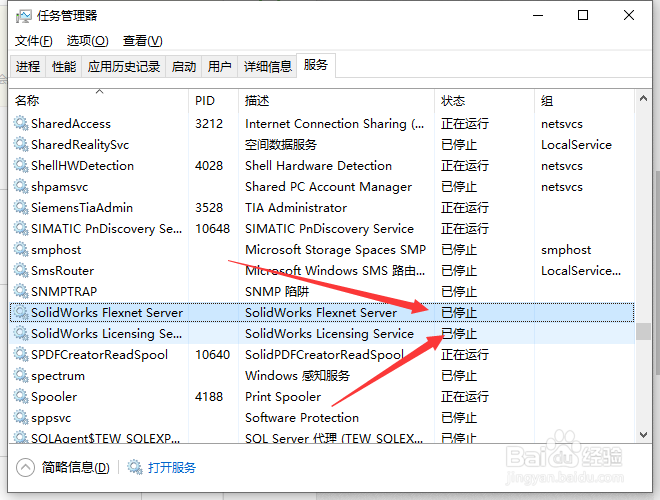Image resolution: width=660 pixels, height=500 pixels.
Task: Sort services by 状态 column header
Action: pyautogui.click(x=484, y=101)
